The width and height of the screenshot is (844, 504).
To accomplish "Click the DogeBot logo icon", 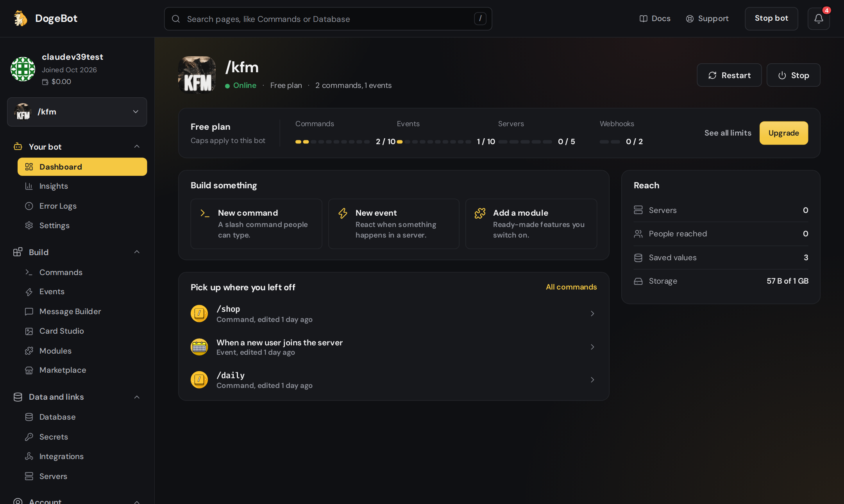I will [20, 18].
